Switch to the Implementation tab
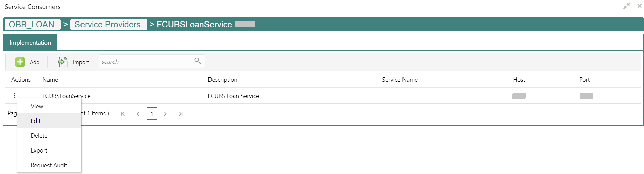This screenshot has width=644, height=174. pyautogui.click(x=30, y=43)
